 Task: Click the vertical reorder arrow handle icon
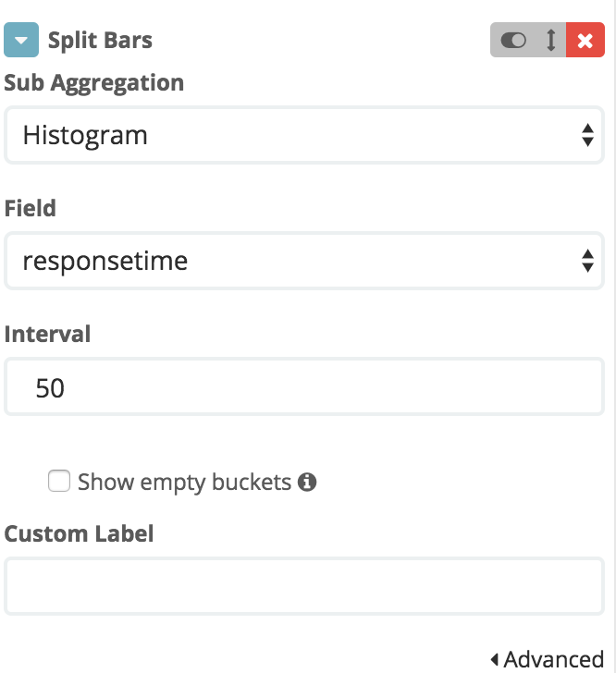(551, 40)
